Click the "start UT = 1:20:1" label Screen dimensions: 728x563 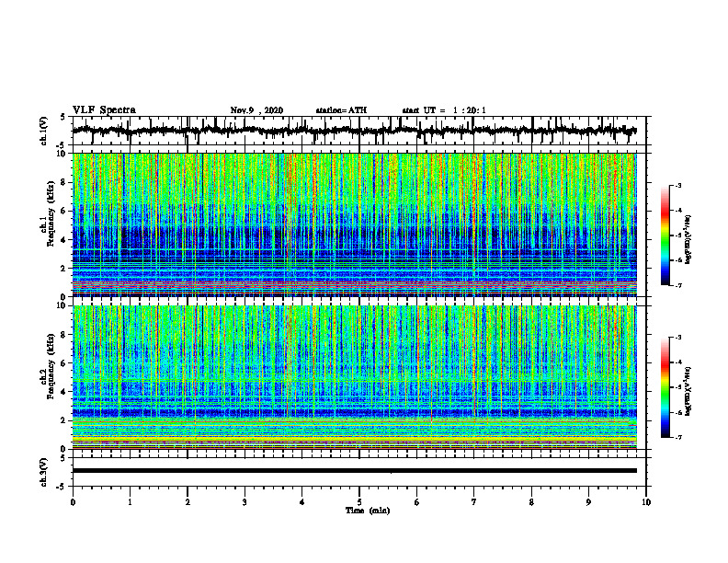click(444, 110)
